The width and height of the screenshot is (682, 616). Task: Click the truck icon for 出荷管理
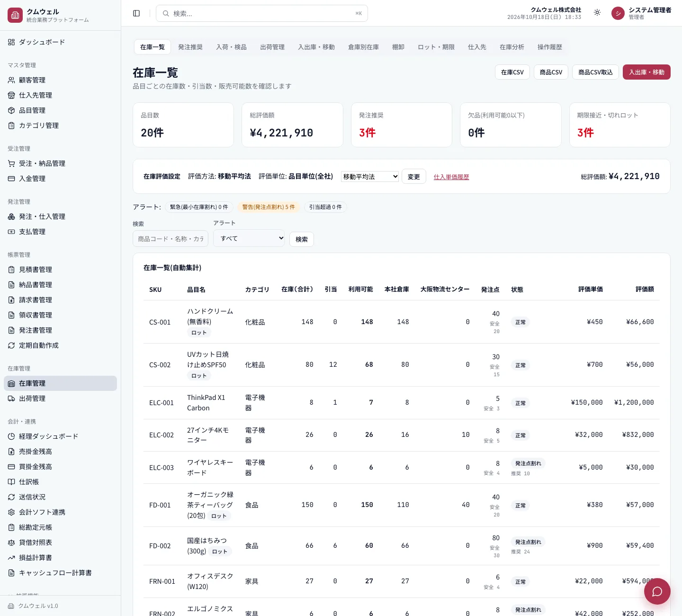tap(11, 399)
